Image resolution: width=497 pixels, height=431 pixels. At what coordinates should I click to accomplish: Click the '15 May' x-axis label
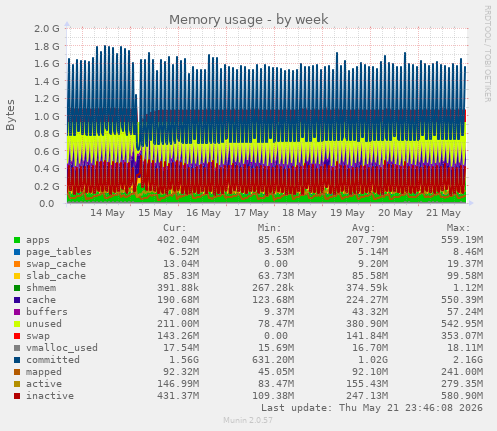(155, 213)
